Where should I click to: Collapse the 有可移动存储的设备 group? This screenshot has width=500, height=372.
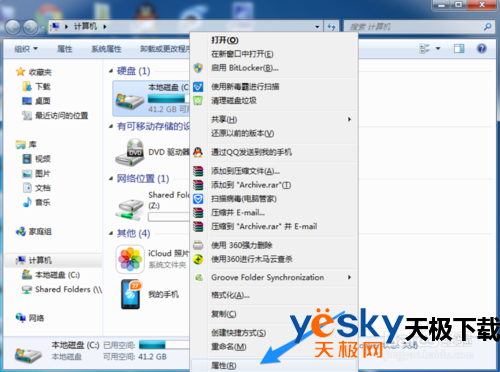click(x=111, y=126)
